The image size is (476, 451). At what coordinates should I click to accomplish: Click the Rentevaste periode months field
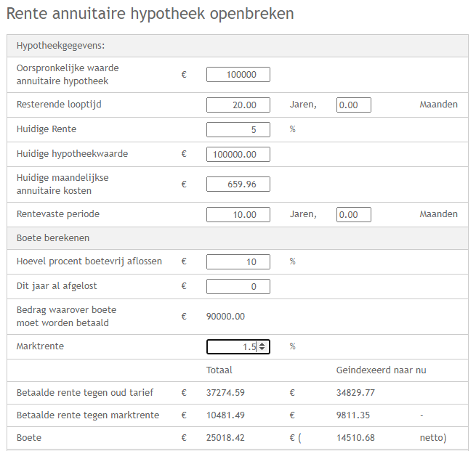[x=354, y=215]
